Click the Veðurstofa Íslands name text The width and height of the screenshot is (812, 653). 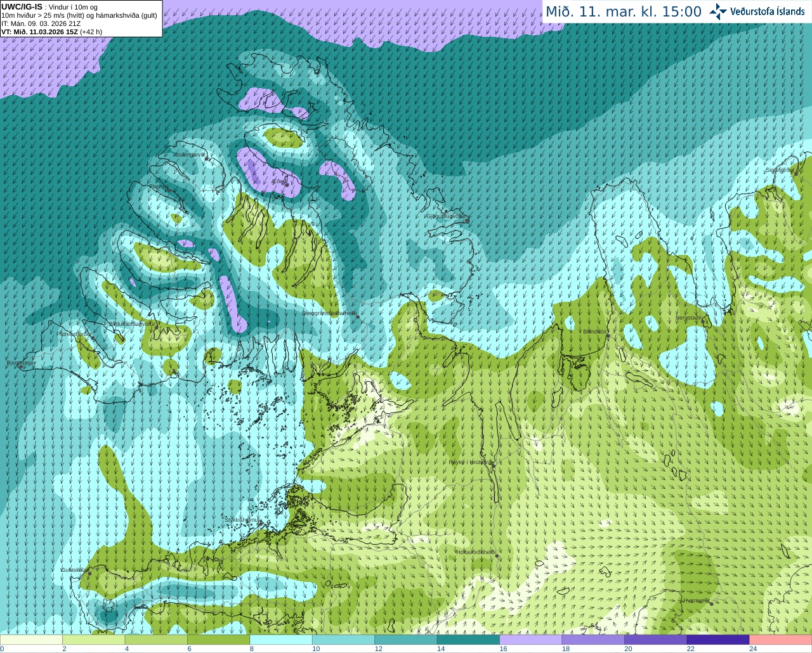(768, 11)
